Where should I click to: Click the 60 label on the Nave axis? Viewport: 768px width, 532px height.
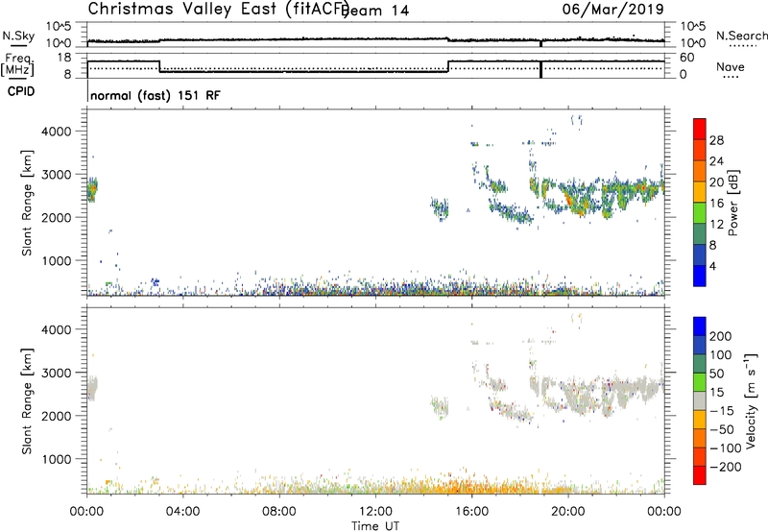click(x=687, y=58)
